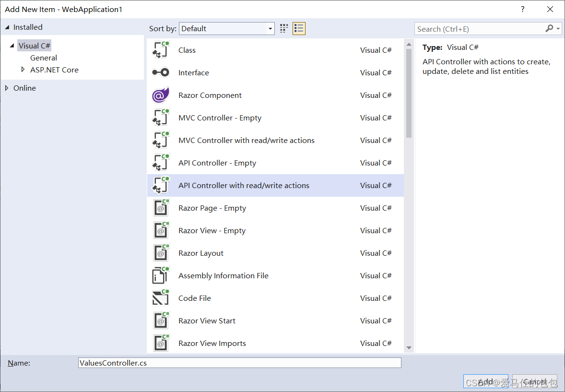Image resolution: width=565 pixels, height=392 pixels.
Task: Select API Controller - Empty name
Action: click(x=217, y=163)
